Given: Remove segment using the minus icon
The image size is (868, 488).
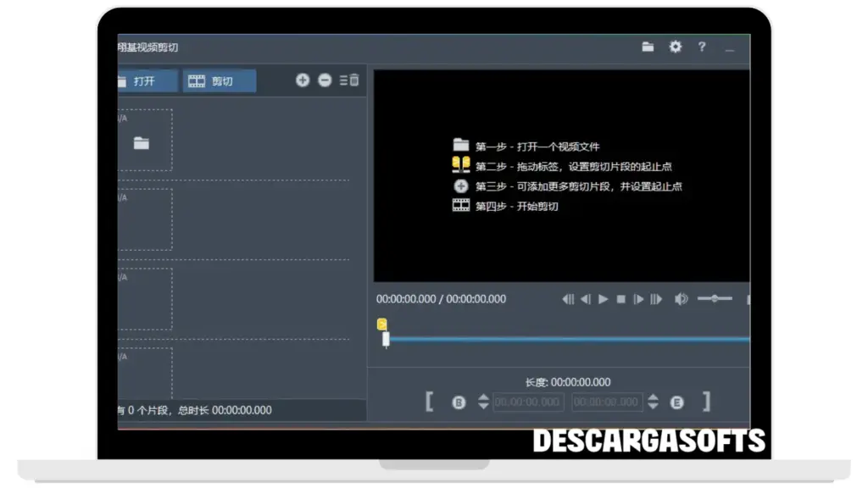Looking at the screenshot, I should (325, 80).
